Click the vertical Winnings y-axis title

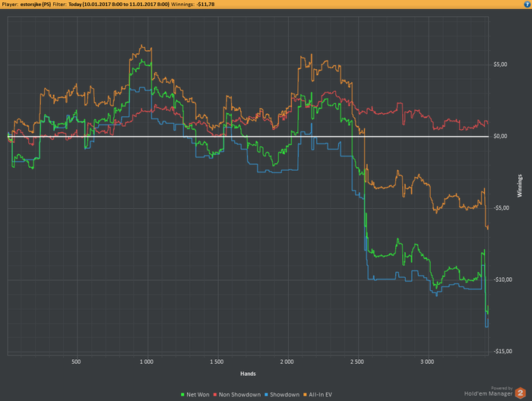coord(519,186)
